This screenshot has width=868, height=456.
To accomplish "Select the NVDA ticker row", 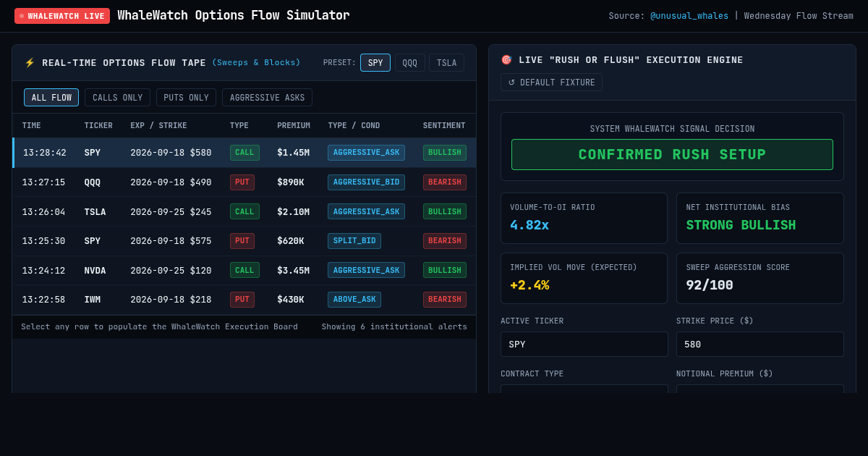I will pyautogui.click(x=244, y=271).
